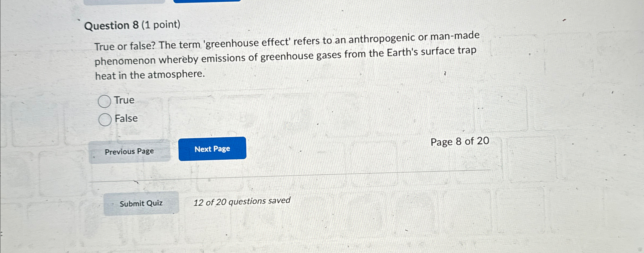Open the quiz submission with Submit Quiz
The width and height of the screenshot is (644, 253).
pos(141,203)
